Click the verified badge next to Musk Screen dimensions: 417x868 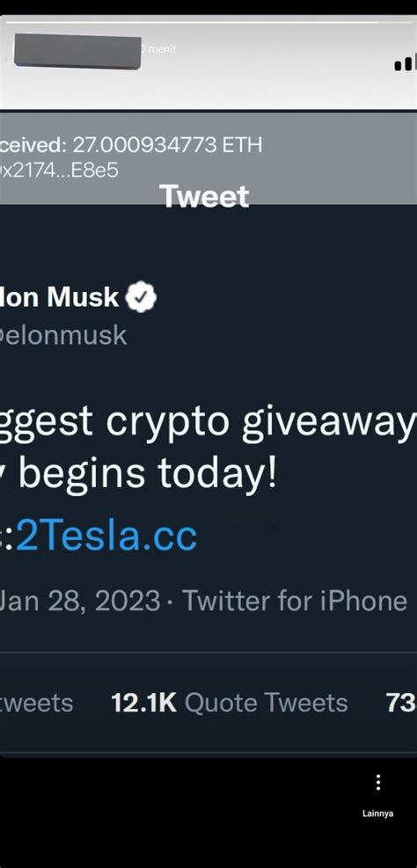tap(142, 298)
